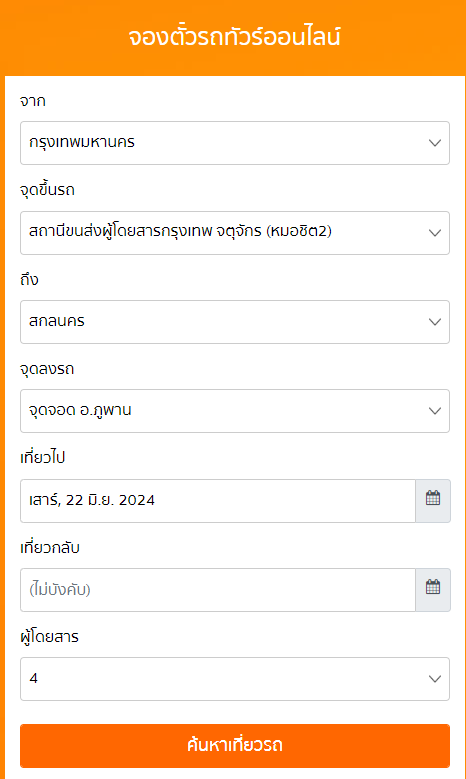Screen dimensions: 466x779
Task: Click the จุดขึ้นรถ field label
Action: (x=47, y=190)
